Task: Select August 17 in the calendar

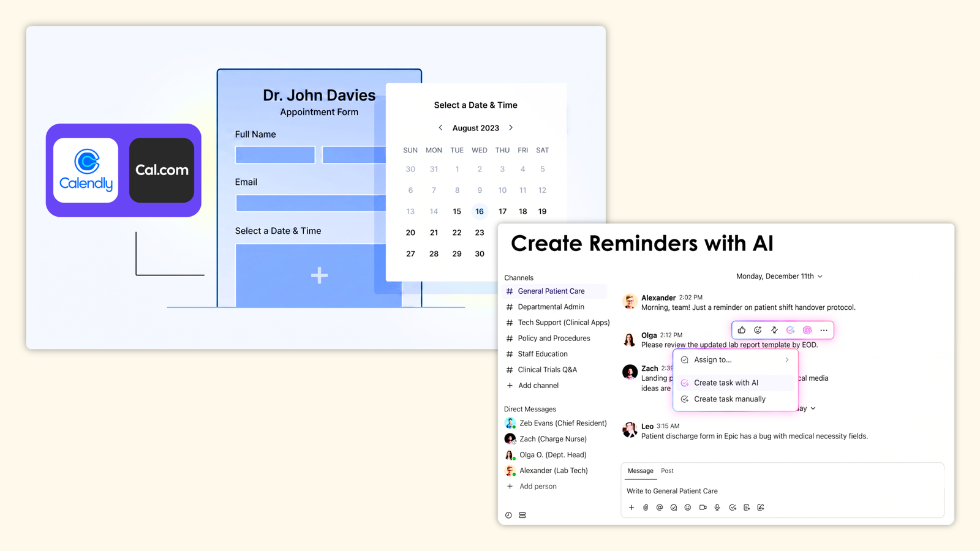Action: tap(502, 211)
